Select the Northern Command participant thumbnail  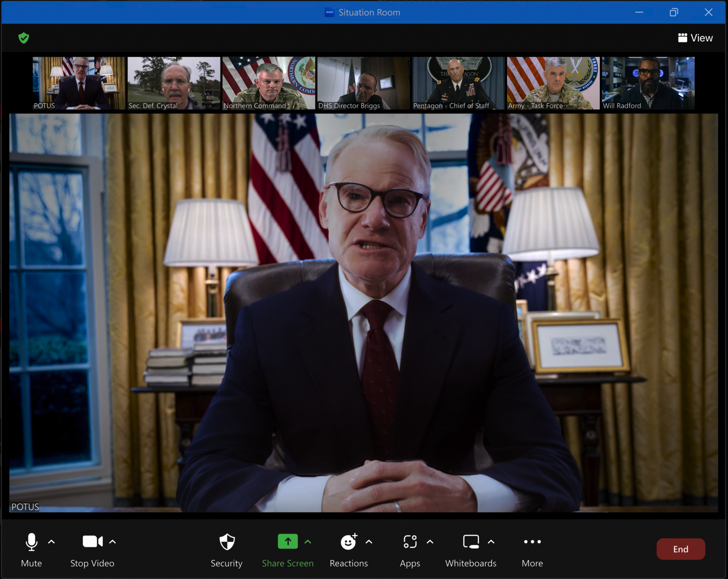tap(269, 83)
